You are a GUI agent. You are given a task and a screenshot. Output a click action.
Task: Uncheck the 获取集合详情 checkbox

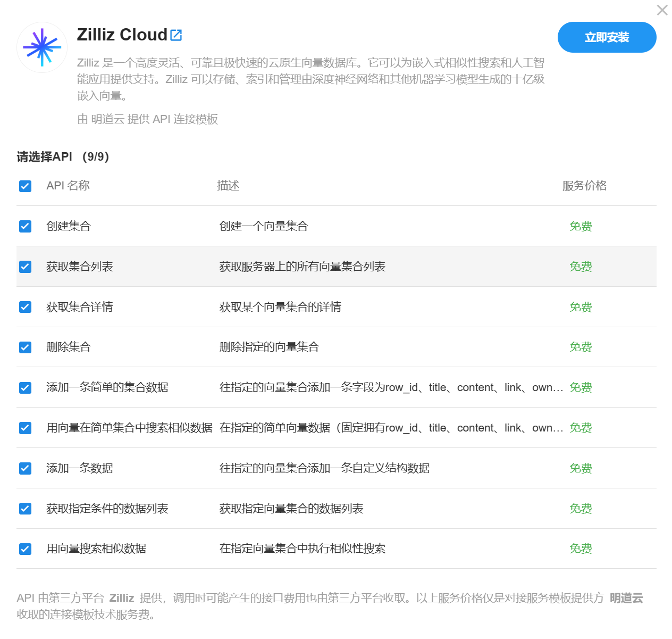25,307
